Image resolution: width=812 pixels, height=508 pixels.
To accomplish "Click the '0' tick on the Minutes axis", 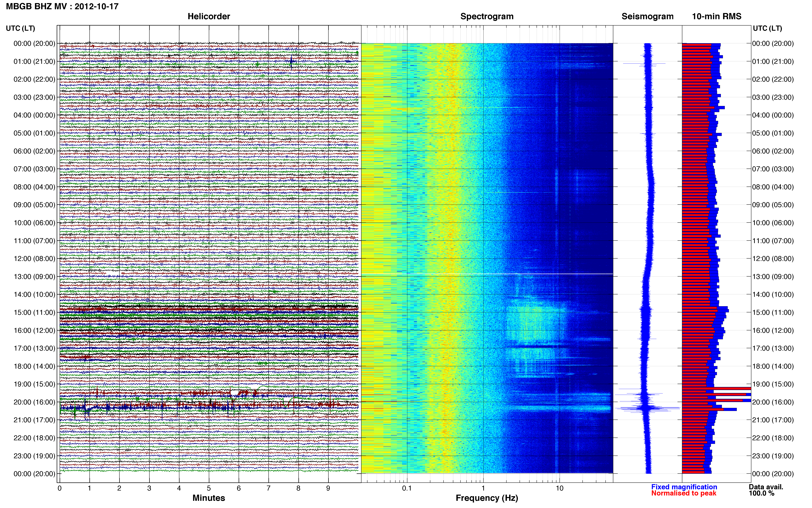I will pos(60,488).
